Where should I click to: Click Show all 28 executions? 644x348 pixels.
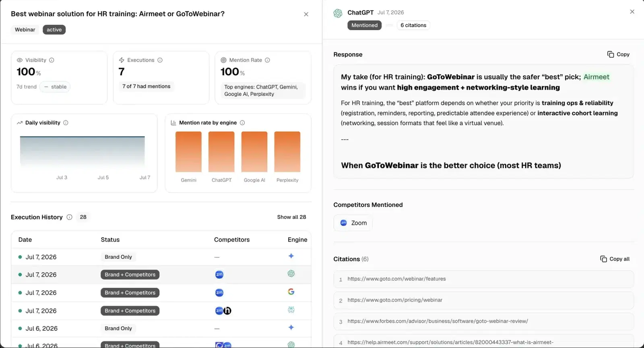[291, 217]
